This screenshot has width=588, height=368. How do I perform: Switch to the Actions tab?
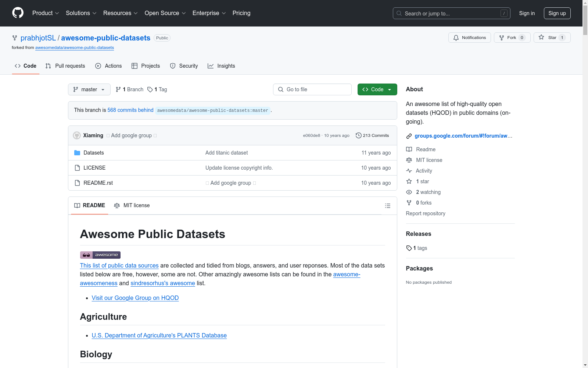[108, 66]
